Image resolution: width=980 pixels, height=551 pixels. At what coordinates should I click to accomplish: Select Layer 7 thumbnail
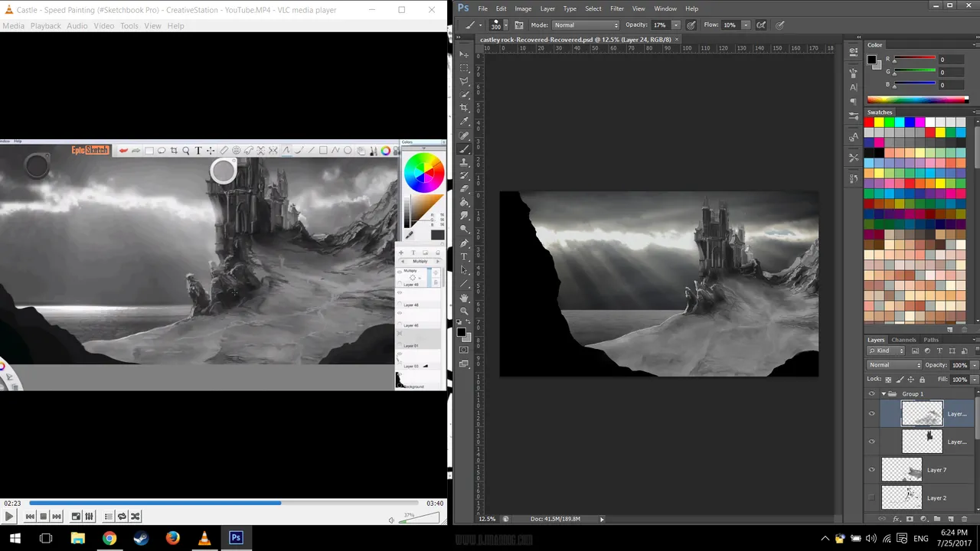tap(901, 470)
